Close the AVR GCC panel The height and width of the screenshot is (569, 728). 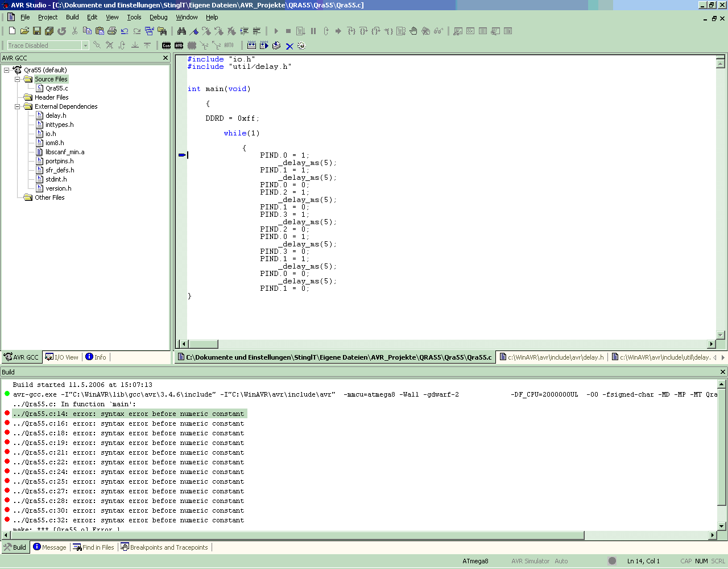point(166,58)
